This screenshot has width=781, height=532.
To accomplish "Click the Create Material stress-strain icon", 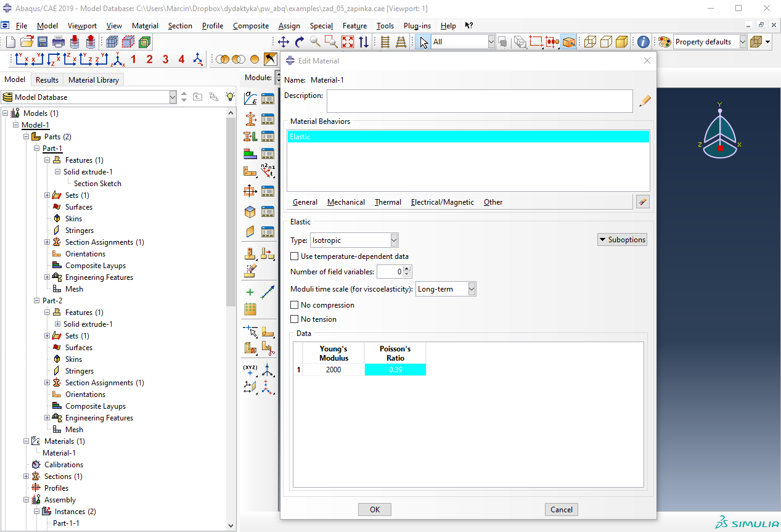I will 250,99.
